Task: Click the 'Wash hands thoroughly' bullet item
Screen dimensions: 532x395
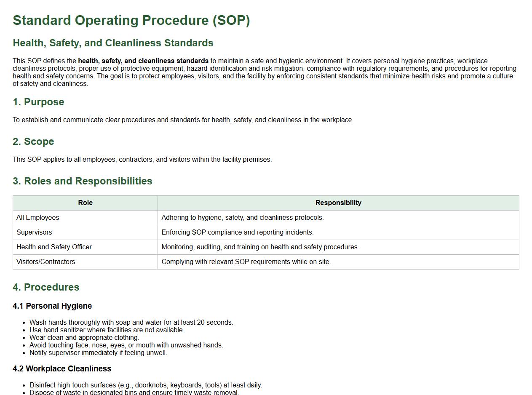Action: click(x=131, y=323)
